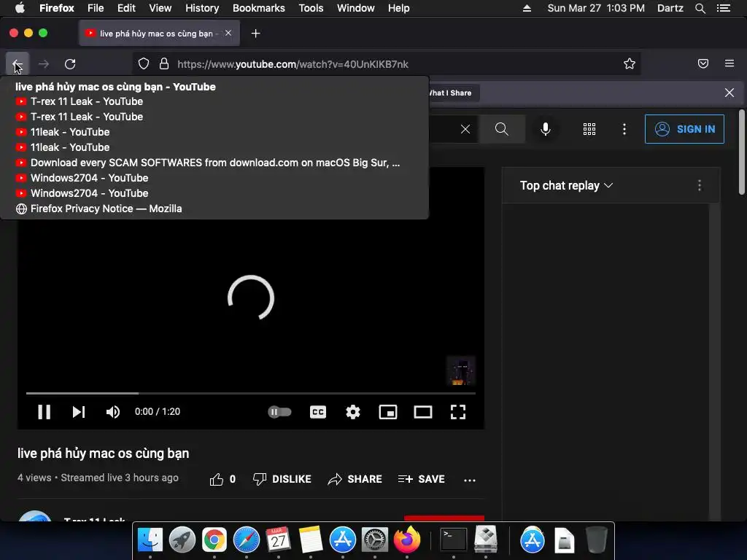Open Control Center list icon in menu bar
The width and height of the screenshot is (747, 560).
[724, 8]
